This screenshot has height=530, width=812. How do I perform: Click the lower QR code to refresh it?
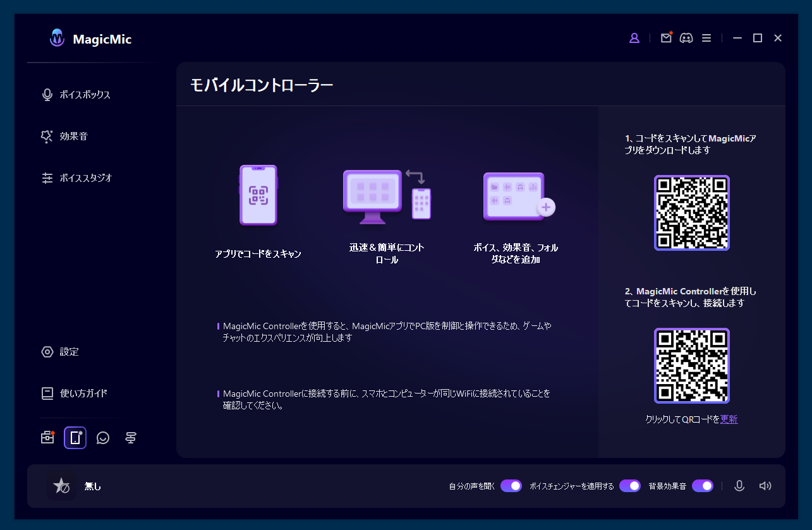(691, 365)
